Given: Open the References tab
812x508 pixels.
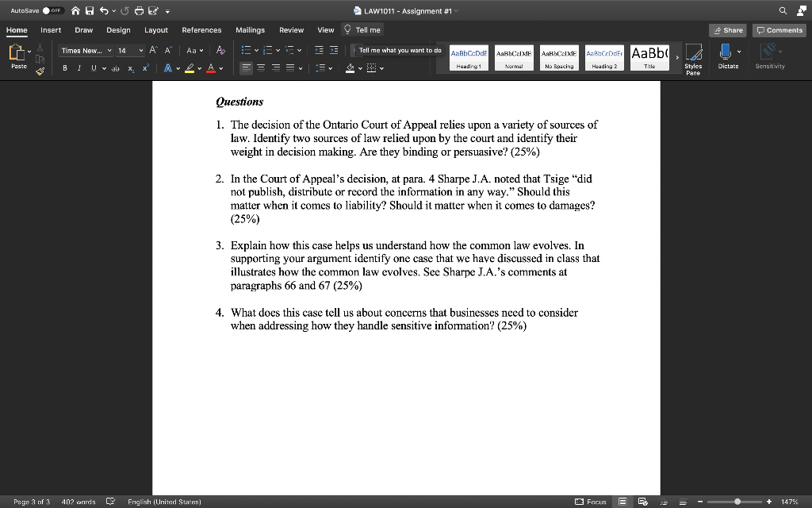Looking at the screenshot, I should [201, 30].
